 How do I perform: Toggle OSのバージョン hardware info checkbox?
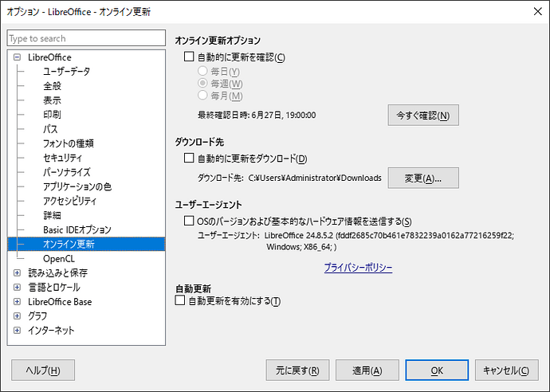[189, 221]
